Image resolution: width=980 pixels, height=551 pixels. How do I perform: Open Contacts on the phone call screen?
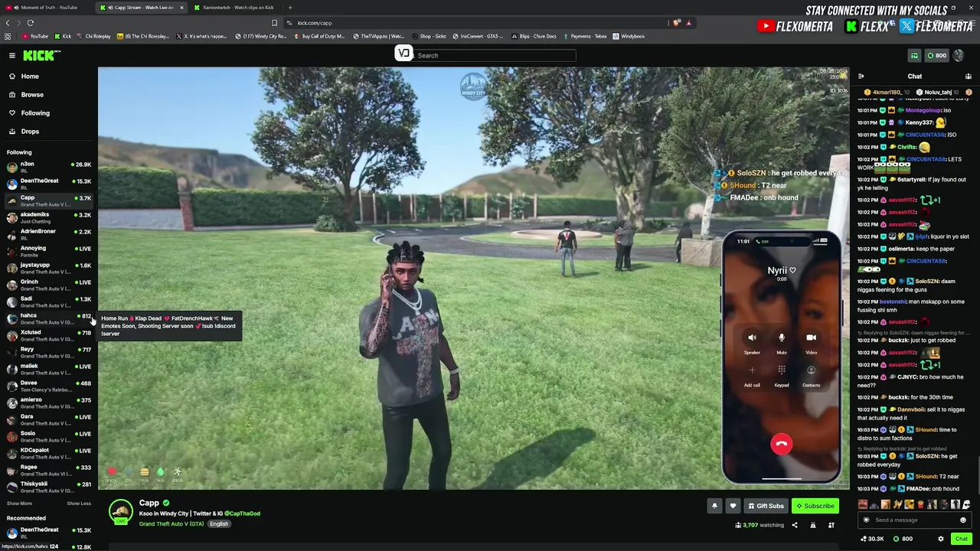pyautogui.click(x=811, y=370)
